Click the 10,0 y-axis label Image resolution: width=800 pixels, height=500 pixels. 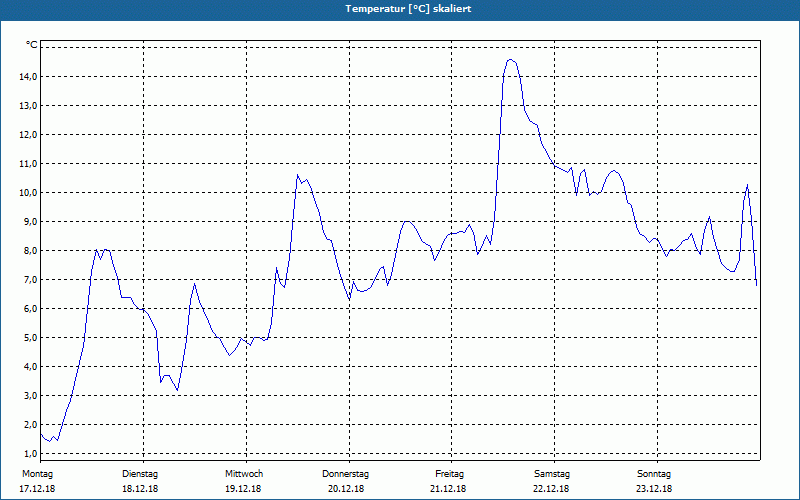(x=28, y=193)
